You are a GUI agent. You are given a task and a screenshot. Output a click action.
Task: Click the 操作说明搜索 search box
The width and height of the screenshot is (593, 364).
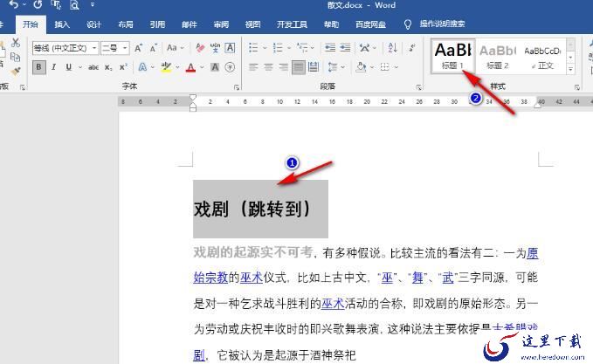pyautogui.click(x=443, y=24)
